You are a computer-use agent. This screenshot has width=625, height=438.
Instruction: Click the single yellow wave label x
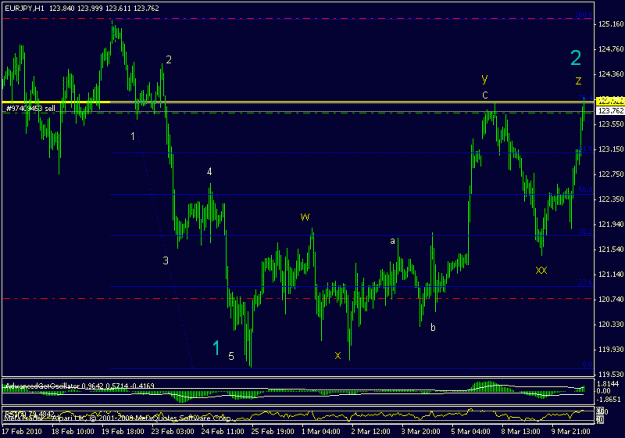pos(338,356)
